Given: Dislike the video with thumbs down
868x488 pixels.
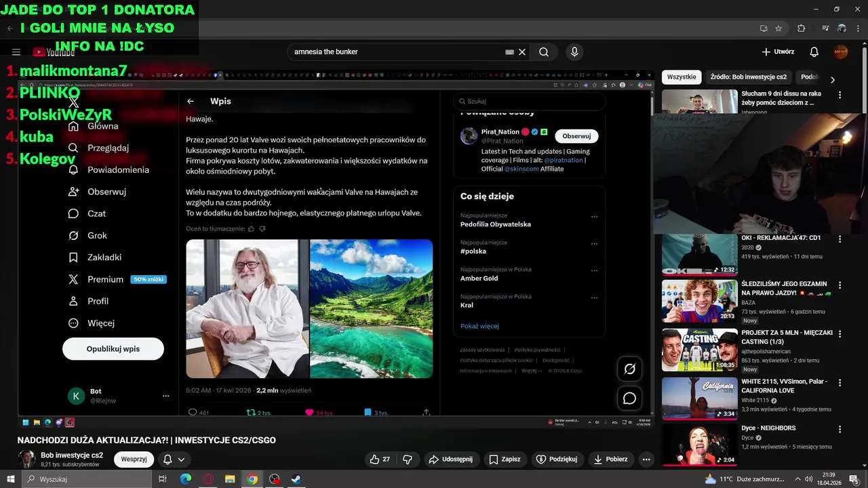Looking at the screenshot, I should coord(408,459).
